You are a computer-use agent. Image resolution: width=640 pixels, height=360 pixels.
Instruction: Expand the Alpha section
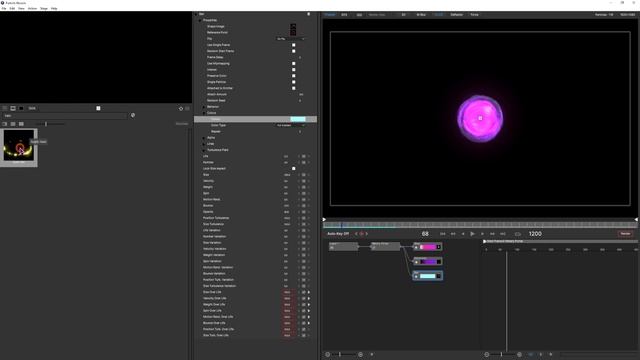204,138
